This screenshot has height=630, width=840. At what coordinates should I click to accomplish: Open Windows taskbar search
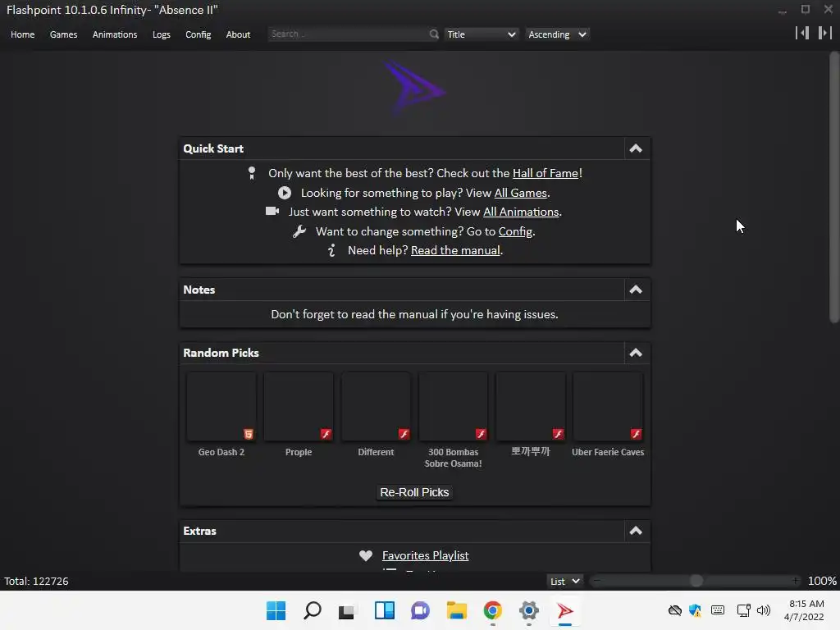tap(312, 610)
